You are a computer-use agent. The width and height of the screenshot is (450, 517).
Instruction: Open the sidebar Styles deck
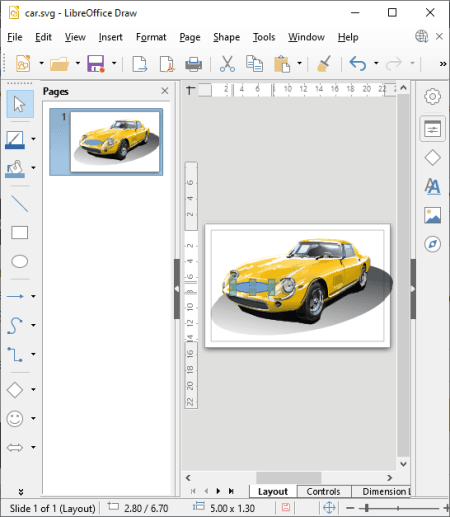point(432,187)
